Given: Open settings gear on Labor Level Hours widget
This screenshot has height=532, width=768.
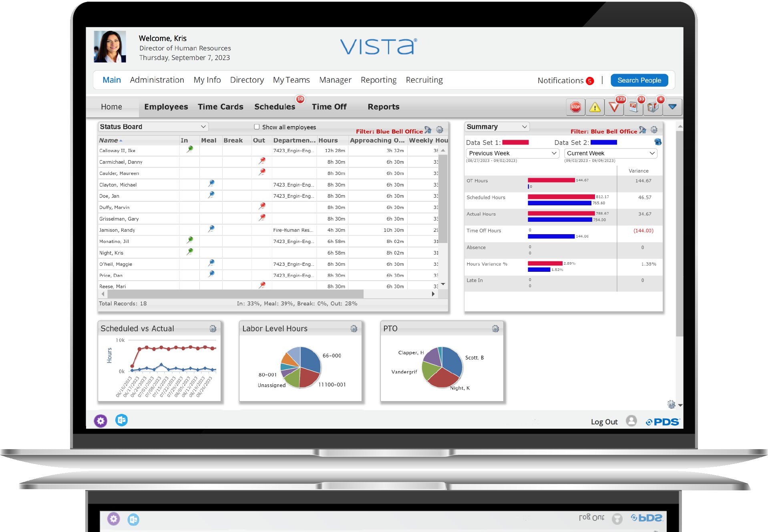Looking at the screenshot, I should click(x=354, y=329).
